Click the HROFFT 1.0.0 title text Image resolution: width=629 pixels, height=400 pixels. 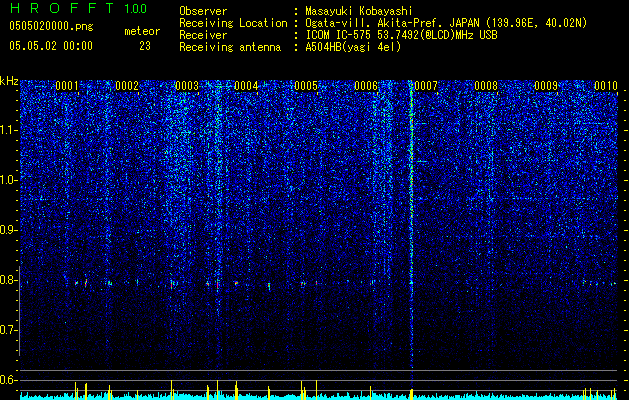click(78, 8)
